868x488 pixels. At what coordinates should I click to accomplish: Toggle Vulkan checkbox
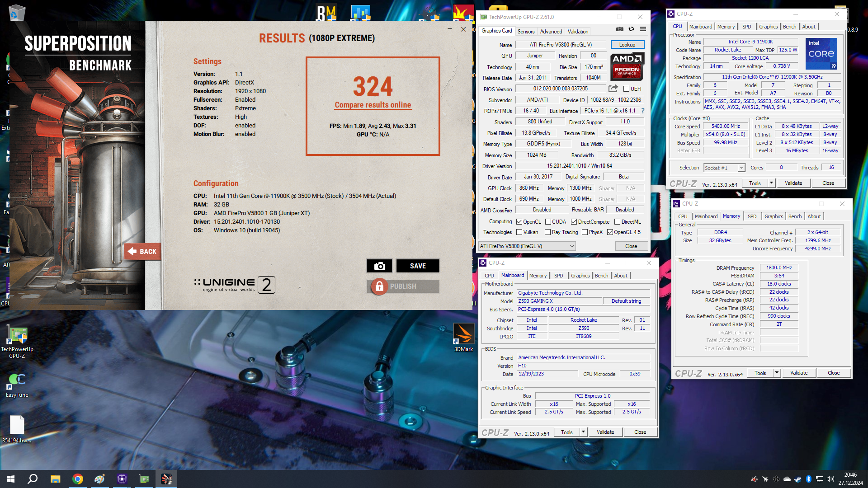tap(519, 232)
